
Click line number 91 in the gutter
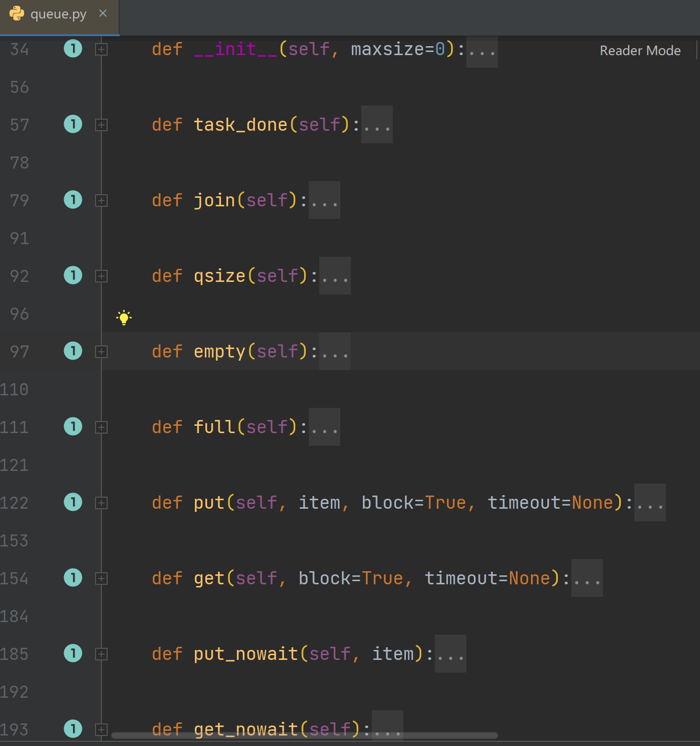click(x=19, y=238)
